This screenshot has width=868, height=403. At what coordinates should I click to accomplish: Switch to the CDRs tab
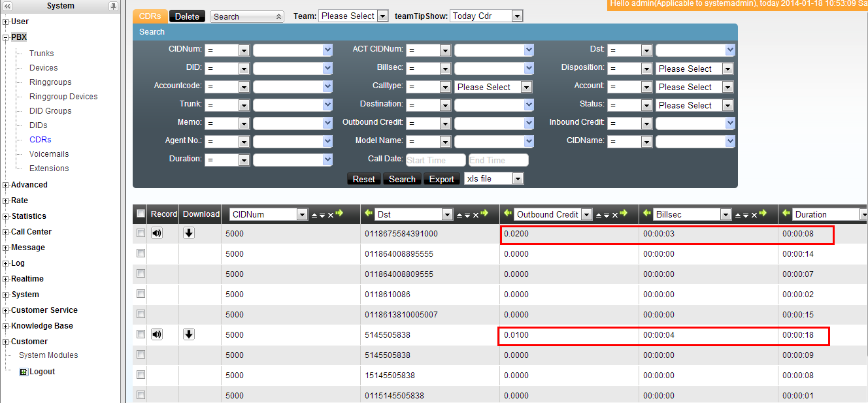[150, 16]
